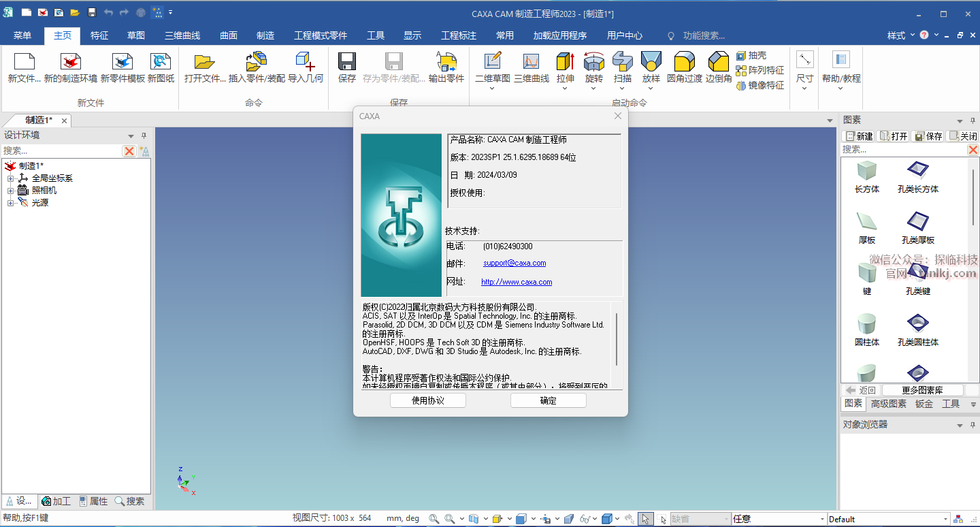Click the 设计环境 search input field
This screenshot has height=527, width=980.
coord(61,150)
